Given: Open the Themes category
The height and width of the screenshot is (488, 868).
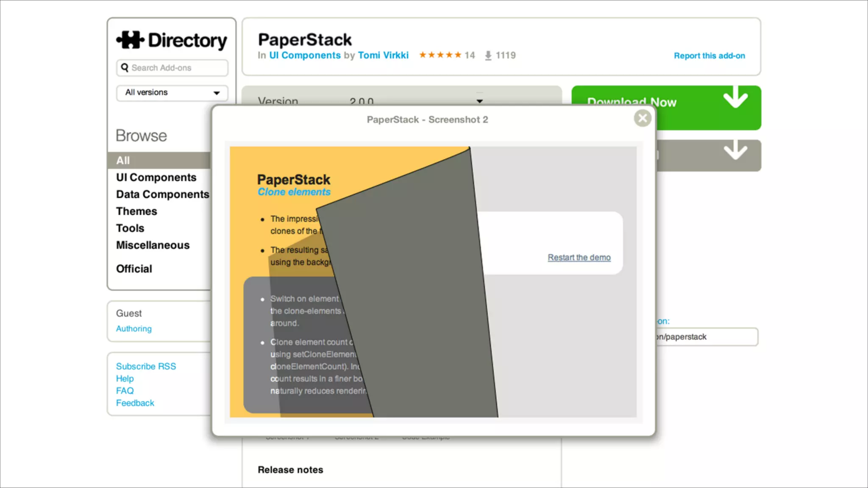Looking at the screenshot, I should [136, 211].
